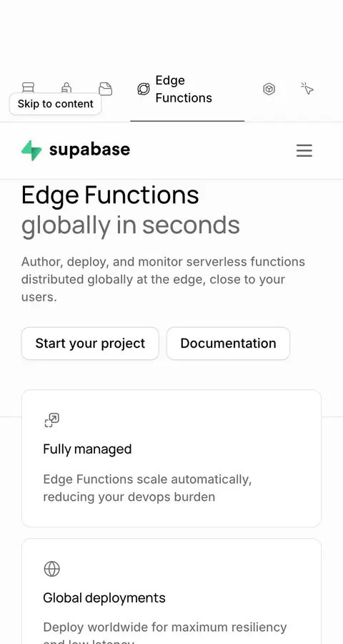Click 'Edge Functions scale automatically' description

tap(147, 488)
